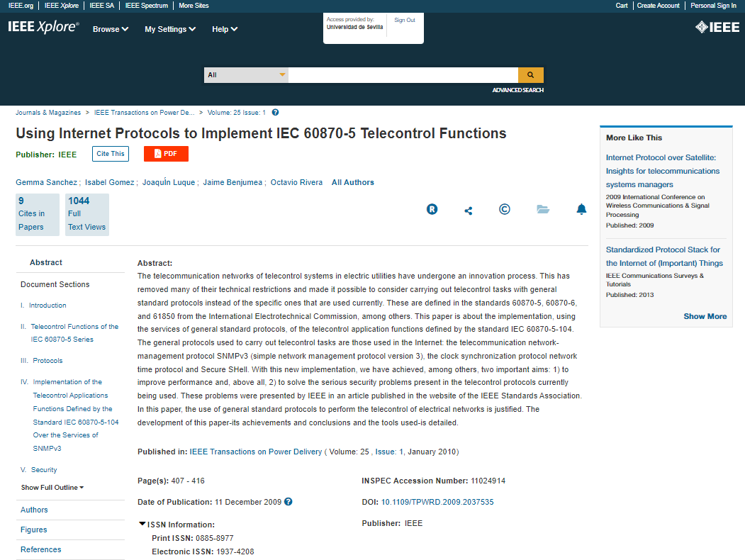Open the search scope 'All' dropdown
Image resolution: width=745 pixels, height=560 pixels.
[x=246, y=75]
